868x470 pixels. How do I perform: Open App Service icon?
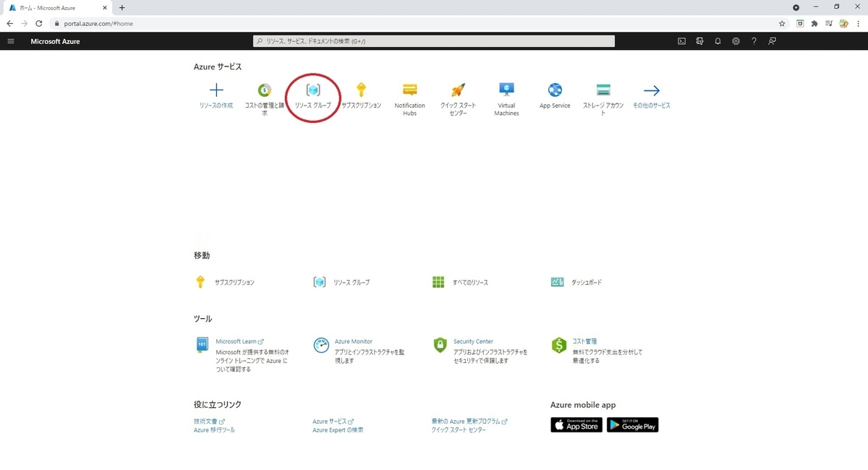pos(555,90)
